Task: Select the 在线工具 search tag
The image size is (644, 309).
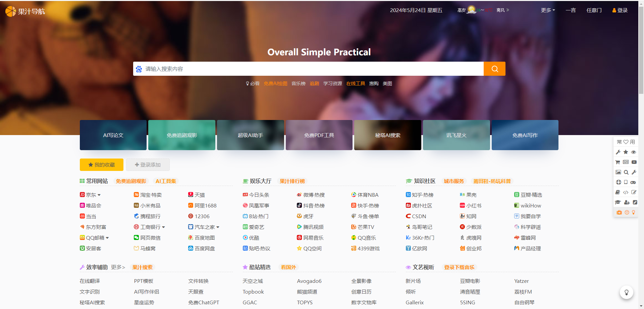Action: (356, 84)
